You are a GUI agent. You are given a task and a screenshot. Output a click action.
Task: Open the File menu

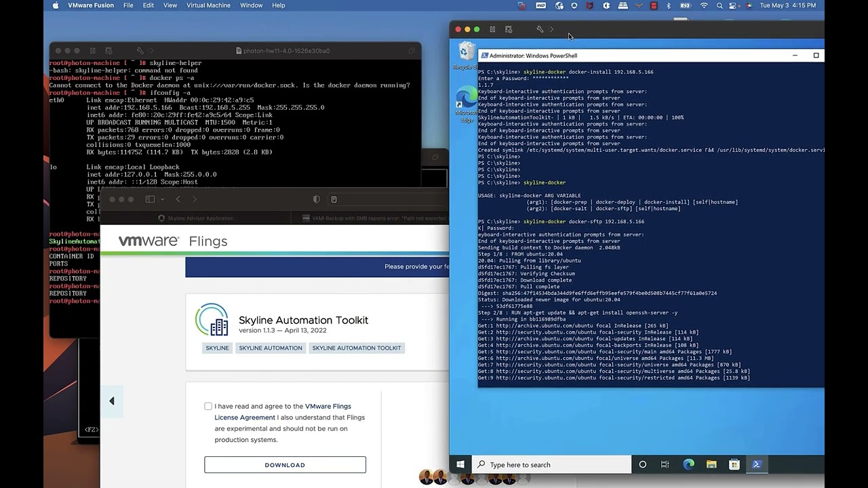pyautogui.click(x=128, y=5)
